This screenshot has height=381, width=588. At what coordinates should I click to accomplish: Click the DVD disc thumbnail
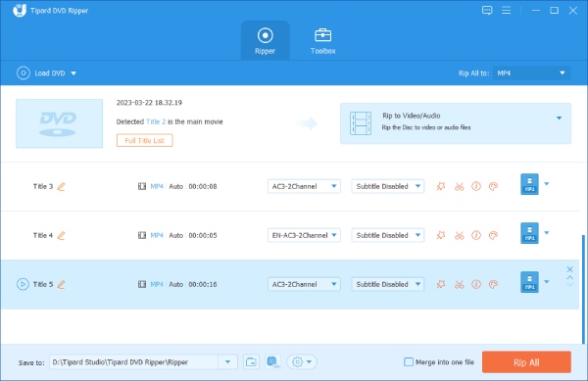59,123
